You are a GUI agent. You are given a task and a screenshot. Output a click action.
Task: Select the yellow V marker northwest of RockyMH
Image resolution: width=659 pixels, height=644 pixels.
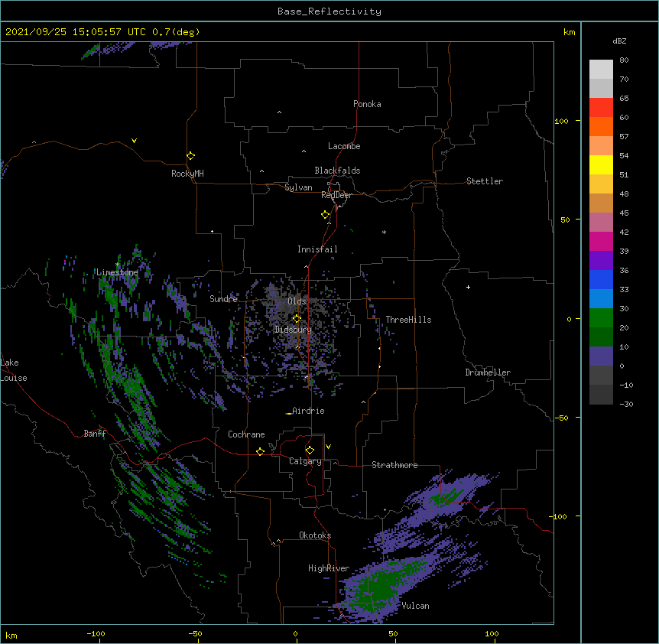coord(134,141)
